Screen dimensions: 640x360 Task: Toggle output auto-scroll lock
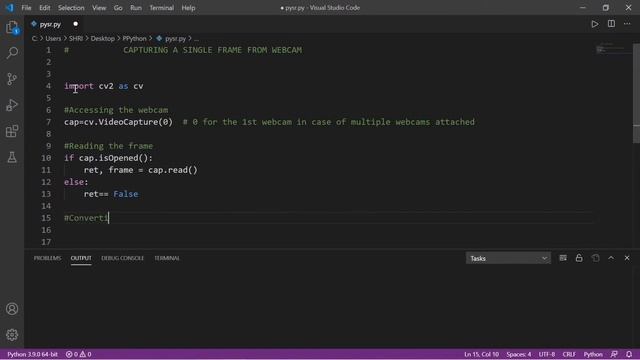click(579, 258)
